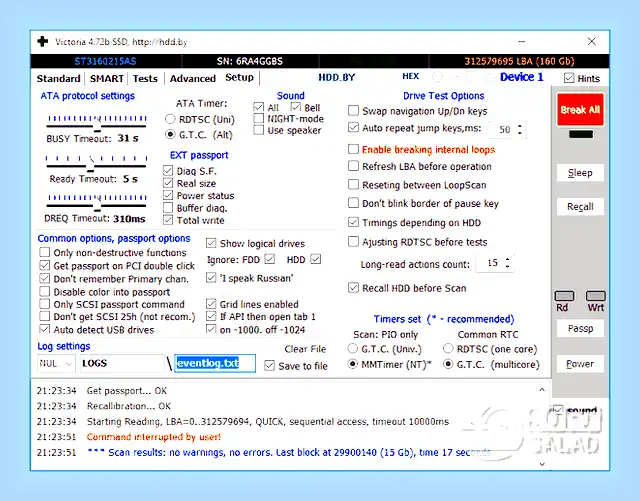Enable NIGHT-mode checkbox
Viewport: 640px width, 501px height.
click(258, 118)
